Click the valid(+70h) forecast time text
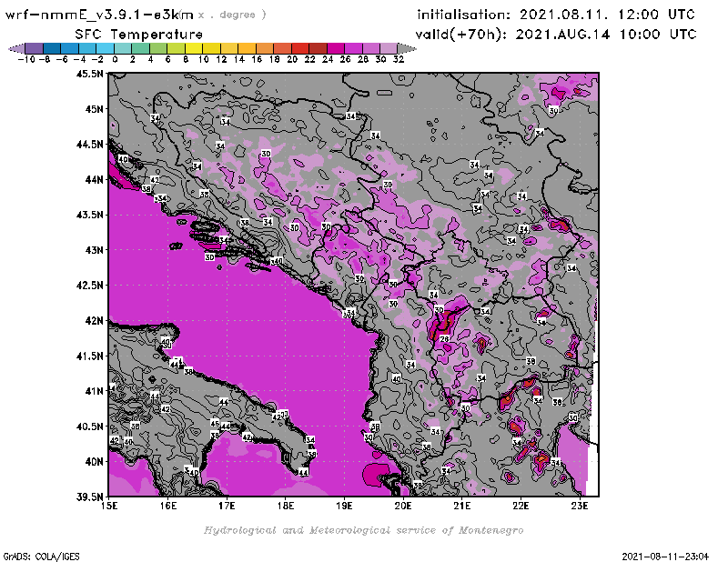The width and height of the screenshot is (728, 562). [556, 34]
